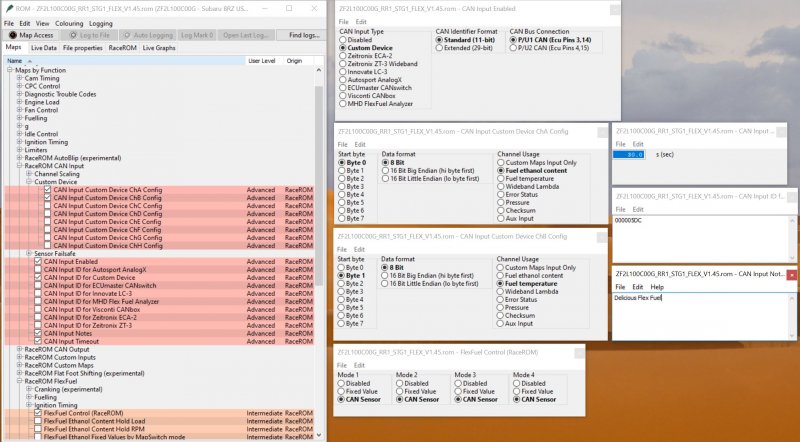800x442 pixels.
Task: Uncheck the CAN Input Timeout checkbox
Action: [x=38, y=341]
